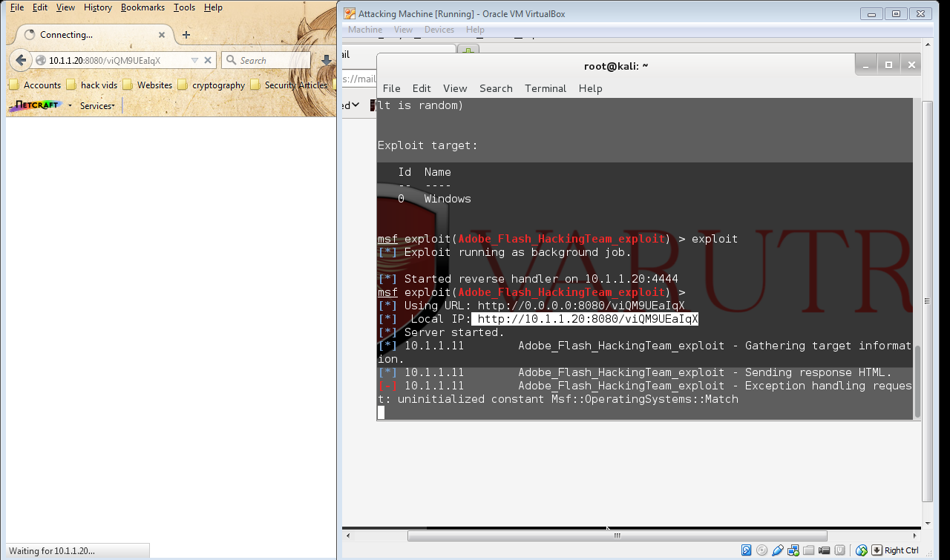Click the VirtualBox vertical scrollbar
This screenshot has height=560, width=950.
pyautogui.click(x=927, y=300)
